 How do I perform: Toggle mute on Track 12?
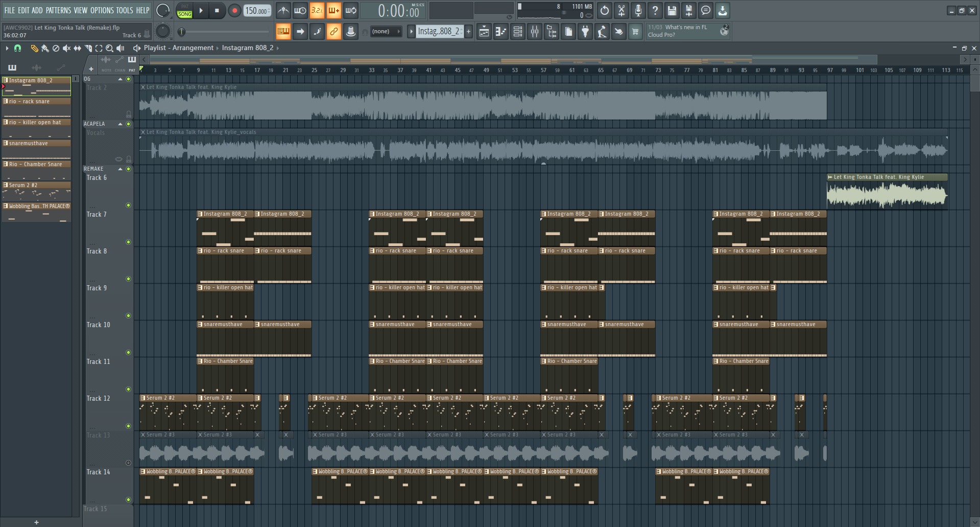(129, 426)
